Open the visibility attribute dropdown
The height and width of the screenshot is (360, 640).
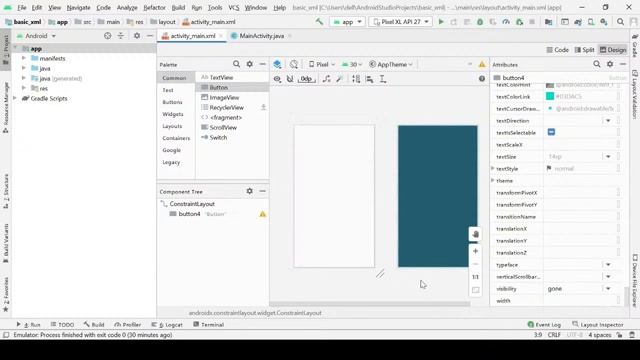[x=608, y=289]
